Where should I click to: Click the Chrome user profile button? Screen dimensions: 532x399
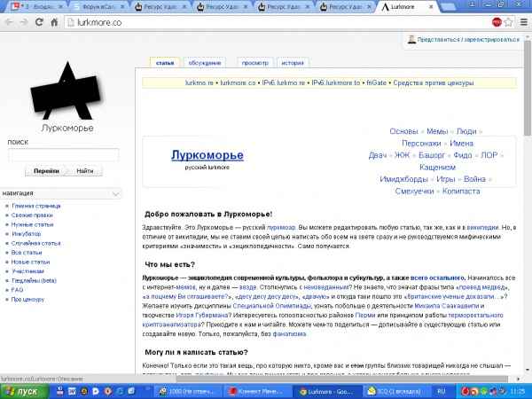coord(473,4)
